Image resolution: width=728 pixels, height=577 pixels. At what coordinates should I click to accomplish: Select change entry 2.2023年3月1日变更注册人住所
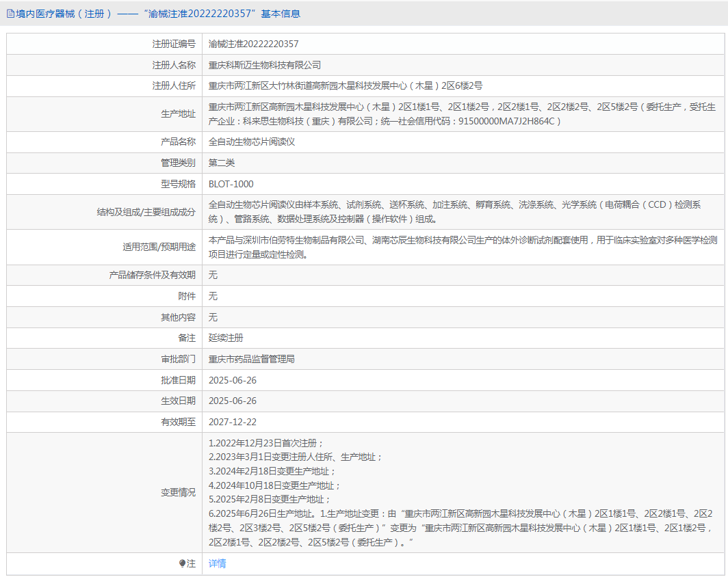tap(296, 457)
